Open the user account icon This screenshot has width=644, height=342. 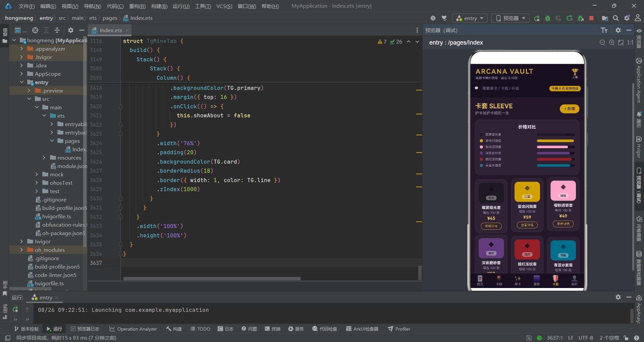(638, 18)
